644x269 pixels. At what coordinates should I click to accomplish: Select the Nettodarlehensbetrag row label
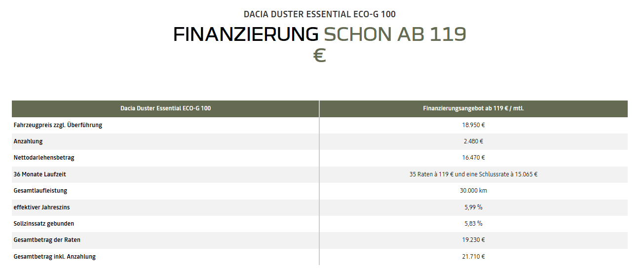pyautogui.click(x=44, y=158)
